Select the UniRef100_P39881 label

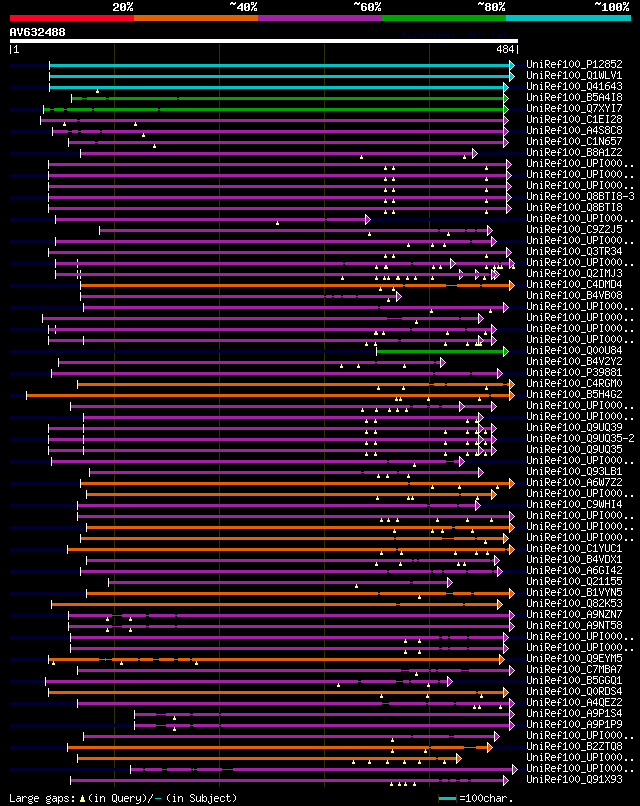pos(574,372)
